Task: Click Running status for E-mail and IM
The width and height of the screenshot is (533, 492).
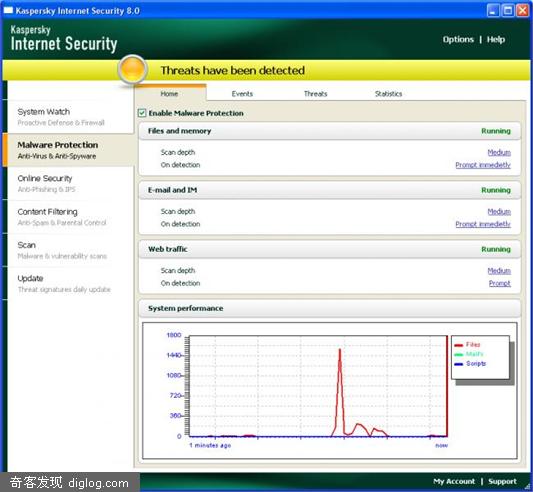Action: click(496, 190)
